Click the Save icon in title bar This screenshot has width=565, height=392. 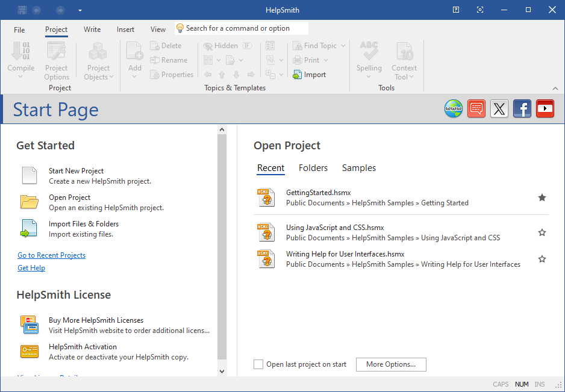click(x=22, y=10)
